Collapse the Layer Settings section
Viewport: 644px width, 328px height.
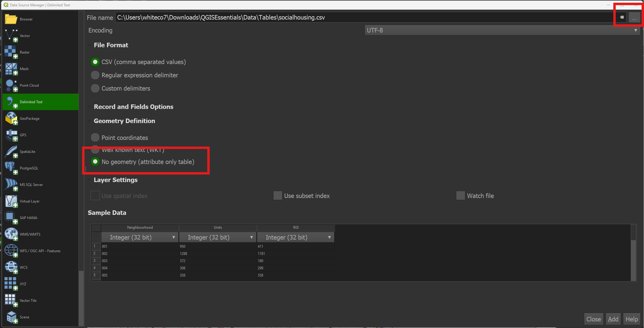(x=89, y=180)
